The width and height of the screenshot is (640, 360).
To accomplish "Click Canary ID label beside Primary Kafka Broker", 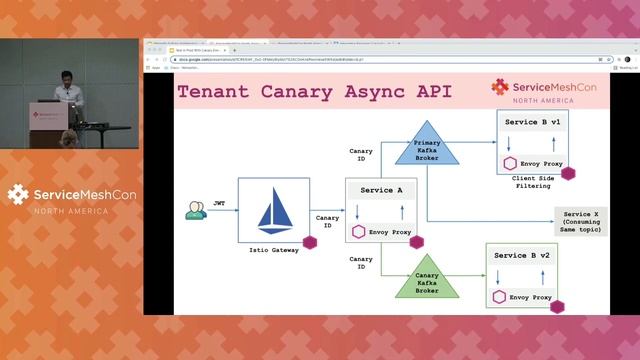I will click(x=361, y=155).
